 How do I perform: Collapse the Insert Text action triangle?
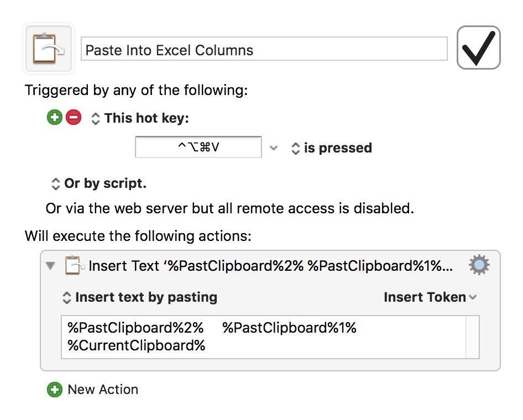[x=50, y=266]
